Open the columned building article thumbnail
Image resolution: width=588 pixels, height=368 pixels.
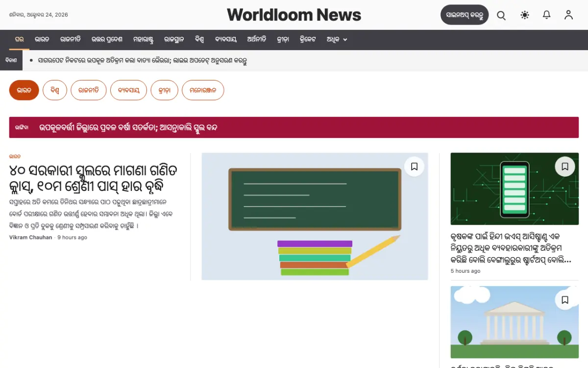[514, 322]
